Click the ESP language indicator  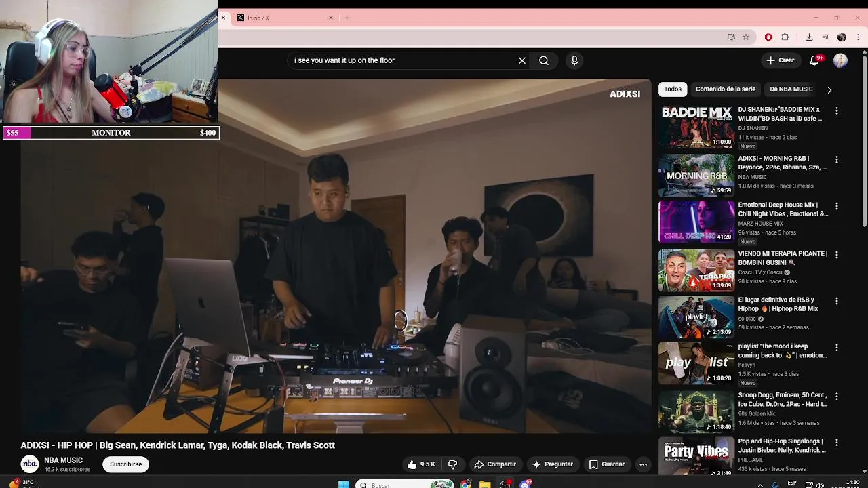pyautogui.click(x=792, y=483)
